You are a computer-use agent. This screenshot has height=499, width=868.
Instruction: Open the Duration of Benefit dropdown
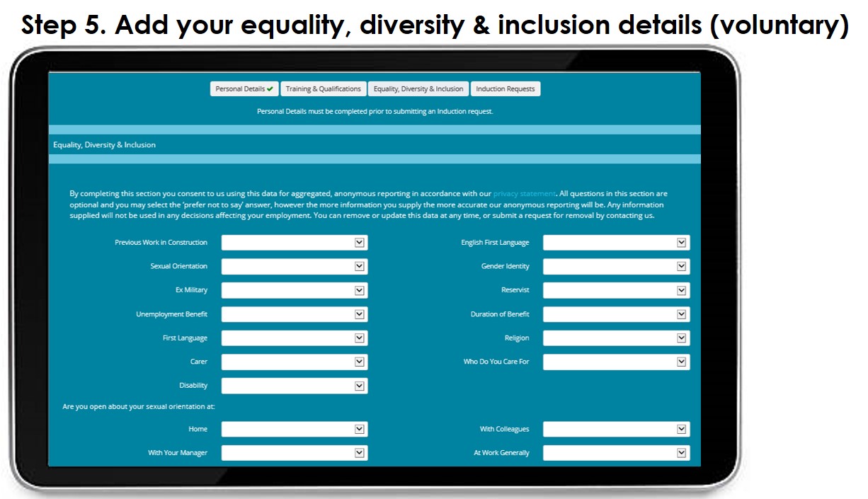click(616, 314)
